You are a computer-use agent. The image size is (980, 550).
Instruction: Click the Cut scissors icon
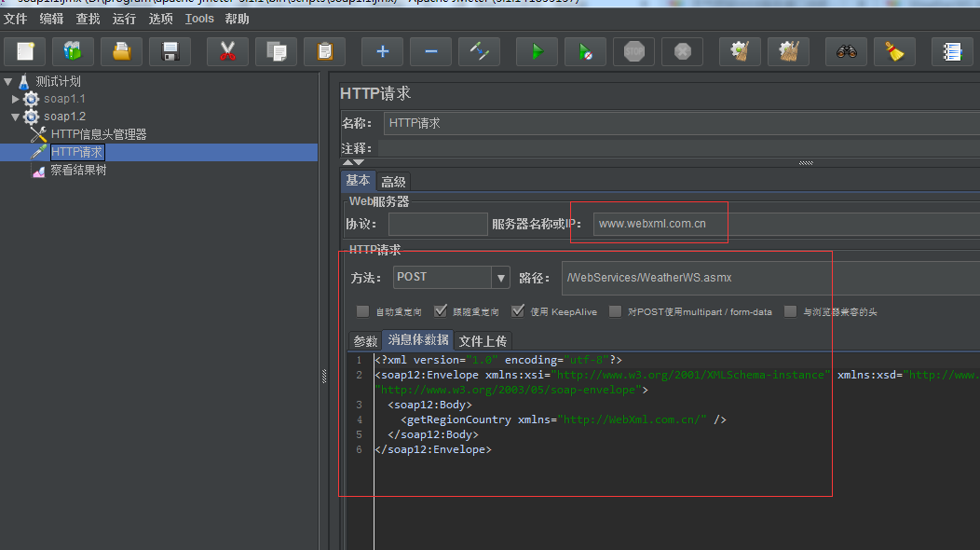[x=227, y=51]
